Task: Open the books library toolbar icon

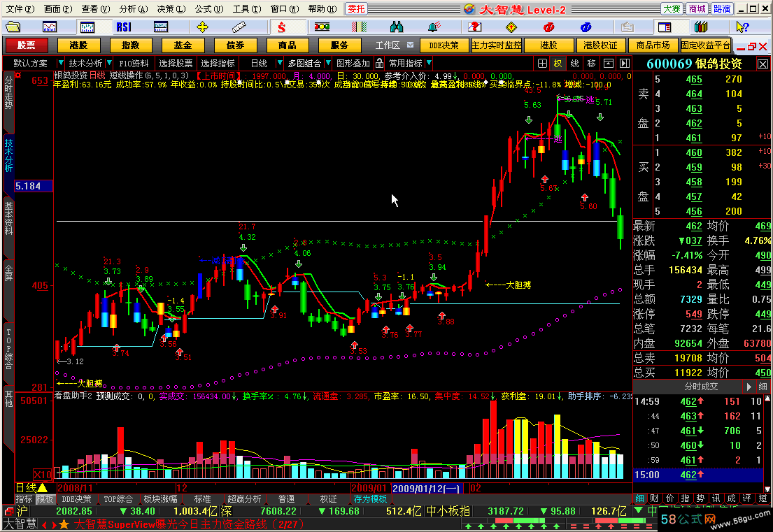Action: tap(701, 27)
